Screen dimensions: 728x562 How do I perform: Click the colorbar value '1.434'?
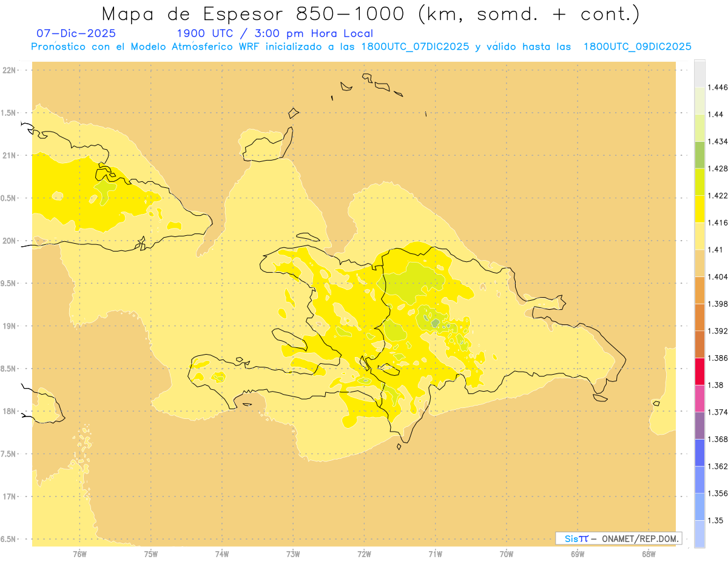[717, 141]
